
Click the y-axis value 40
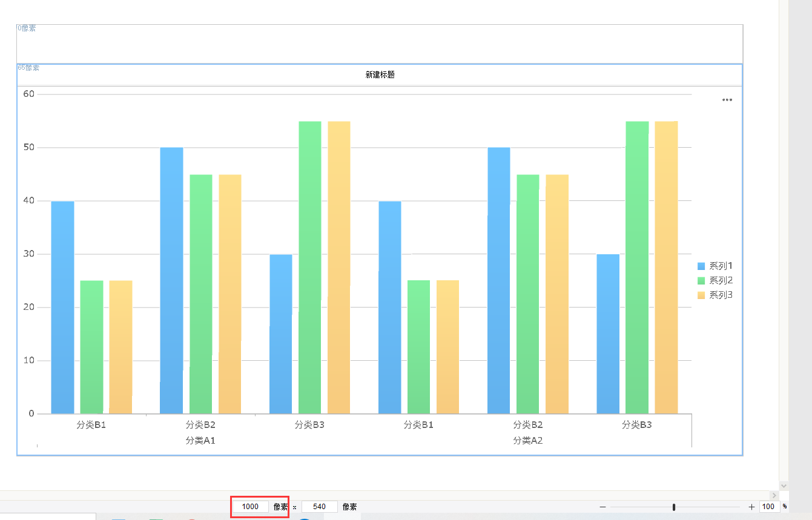pos(28,200)
